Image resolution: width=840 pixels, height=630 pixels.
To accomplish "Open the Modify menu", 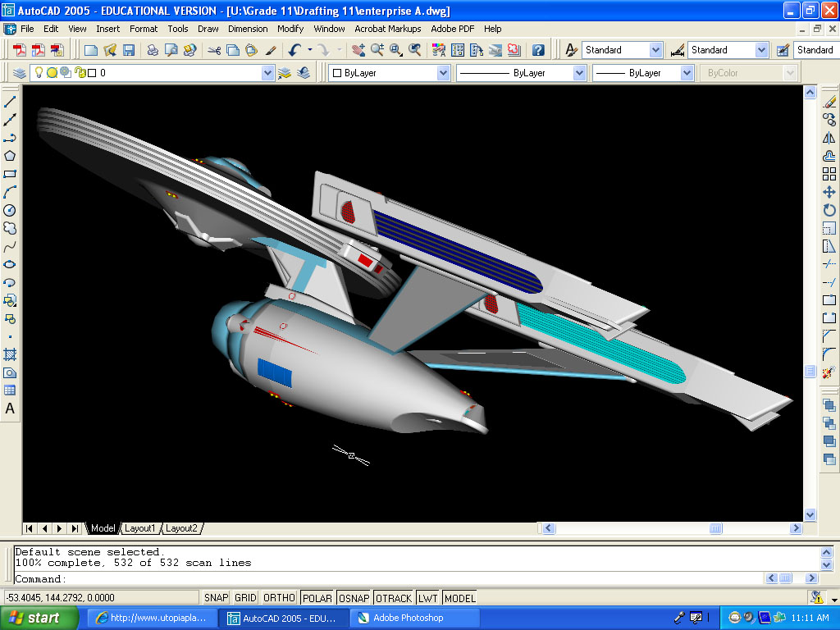I will pos(290,29).
